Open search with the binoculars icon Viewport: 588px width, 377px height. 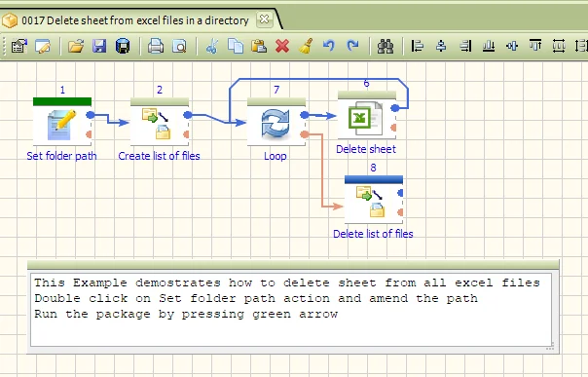click(386, 46)
